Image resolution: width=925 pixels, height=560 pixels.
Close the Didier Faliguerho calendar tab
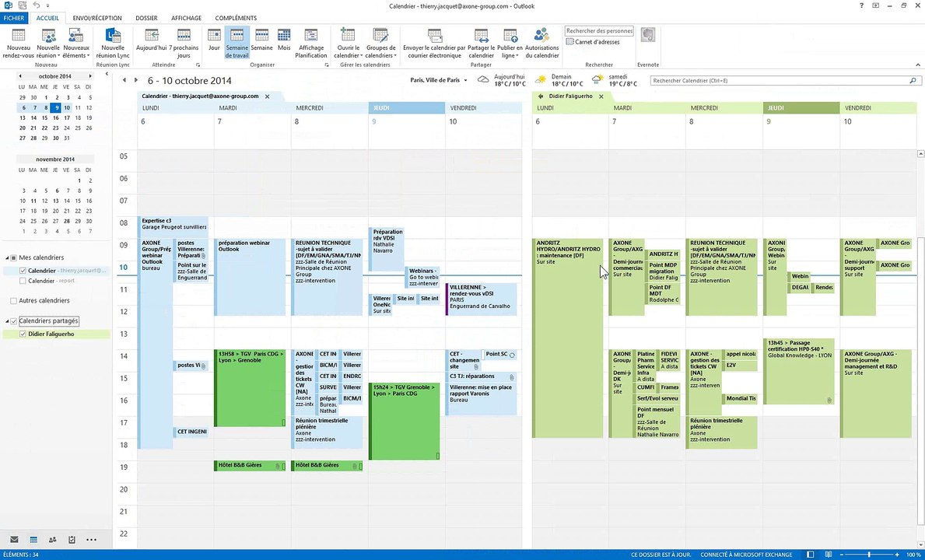pyautogui.click(x=601, y=96)
